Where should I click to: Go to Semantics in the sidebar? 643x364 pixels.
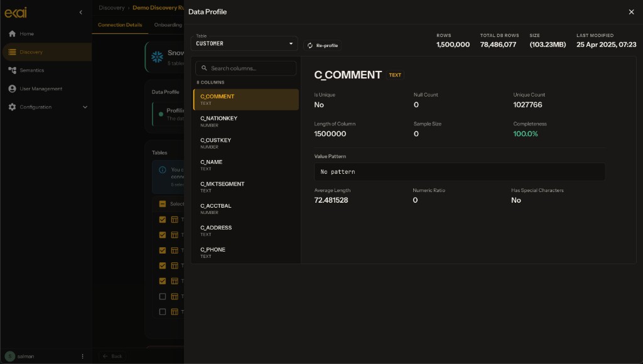46,70
